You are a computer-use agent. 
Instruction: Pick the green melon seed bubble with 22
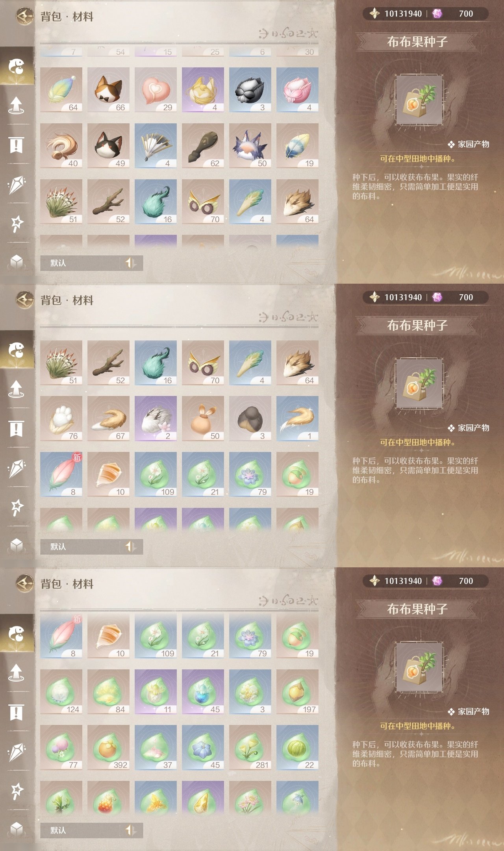[x=297, y=747]
